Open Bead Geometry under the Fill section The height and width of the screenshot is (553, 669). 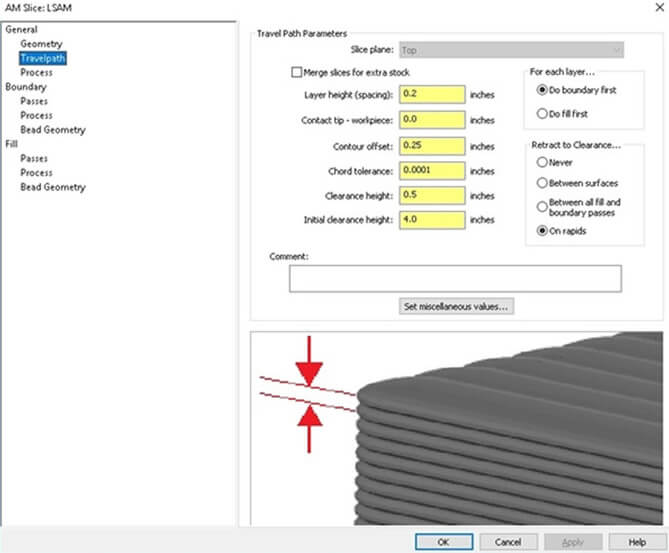pyautogui.click(x=53, y=187)
